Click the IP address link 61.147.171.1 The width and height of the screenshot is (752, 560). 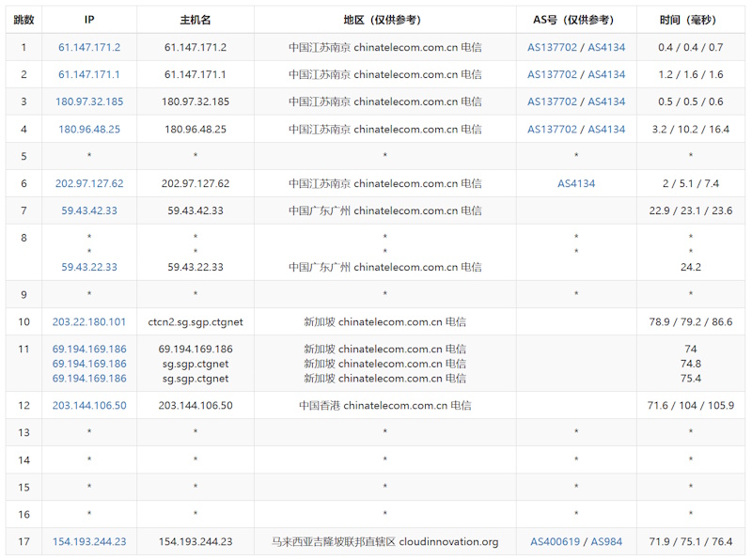pyautogui.click(x=89, y=74)
